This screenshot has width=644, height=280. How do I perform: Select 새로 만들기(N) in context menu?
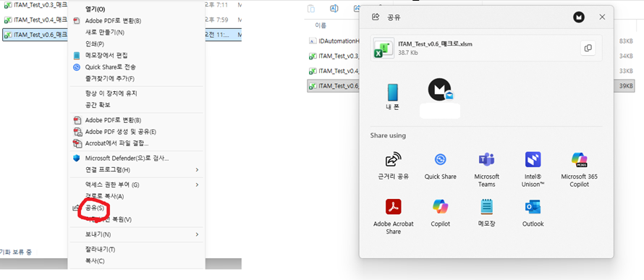pos(105,32)
